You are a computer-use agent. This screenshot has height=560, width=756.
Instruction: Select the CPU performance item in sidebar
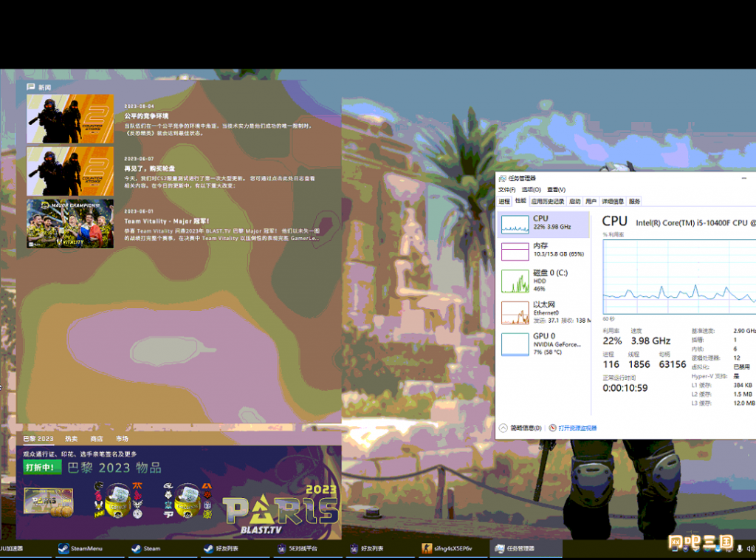(544, 225)
